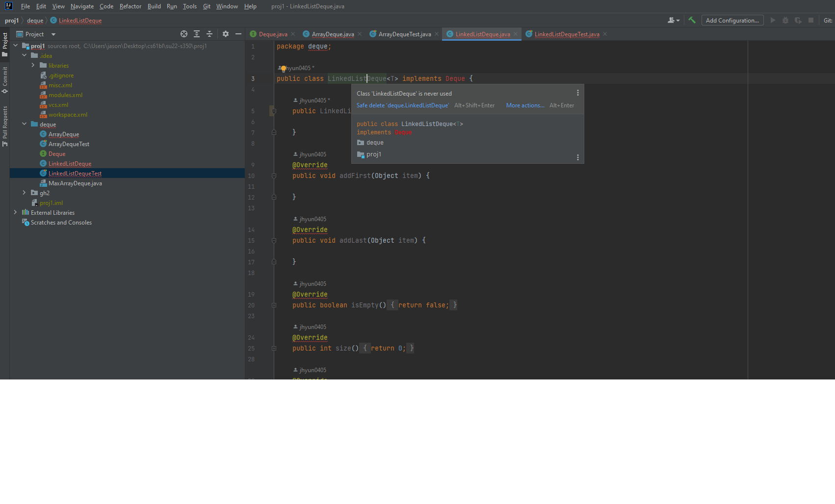Toggle the Commit tool window
Viewport: 835px width, 504px height.
(x=5, y=79)
